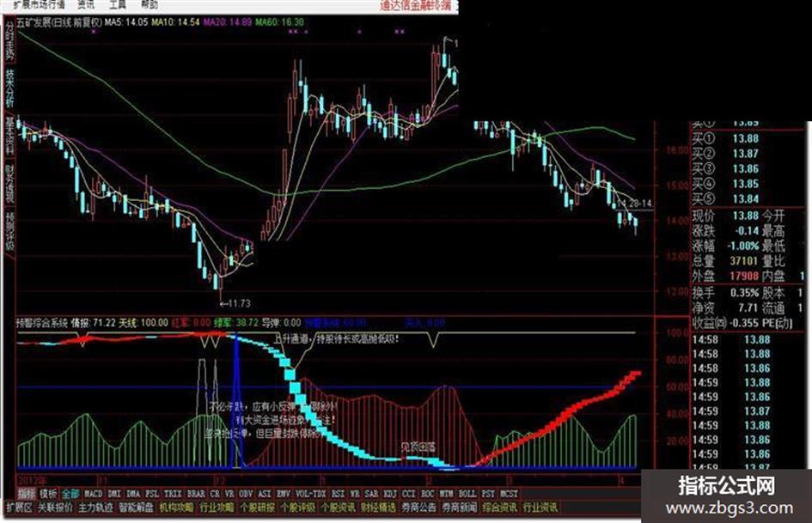Click the 外盘 17908 row

[725, 276]
